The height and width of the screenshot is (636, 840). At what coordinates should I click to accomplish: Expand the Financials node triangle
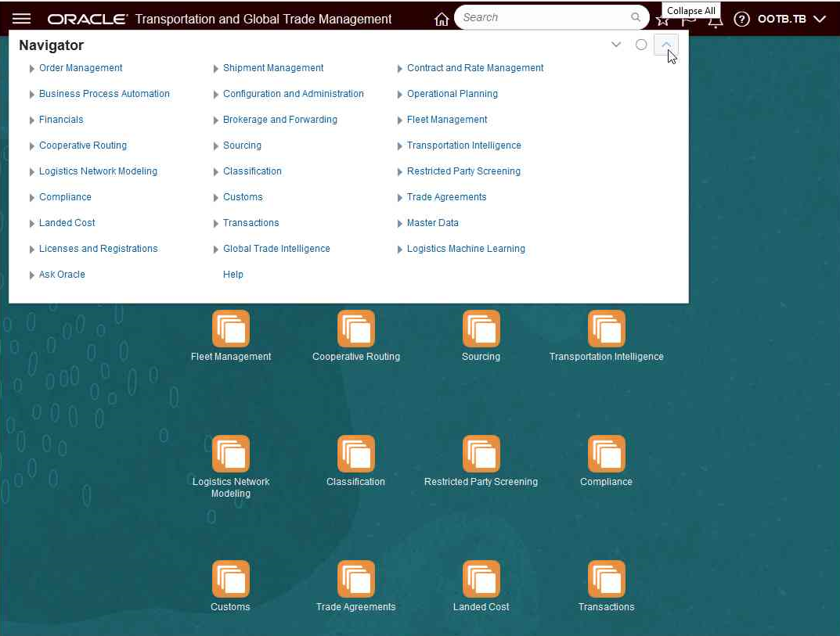coord(31,120)
